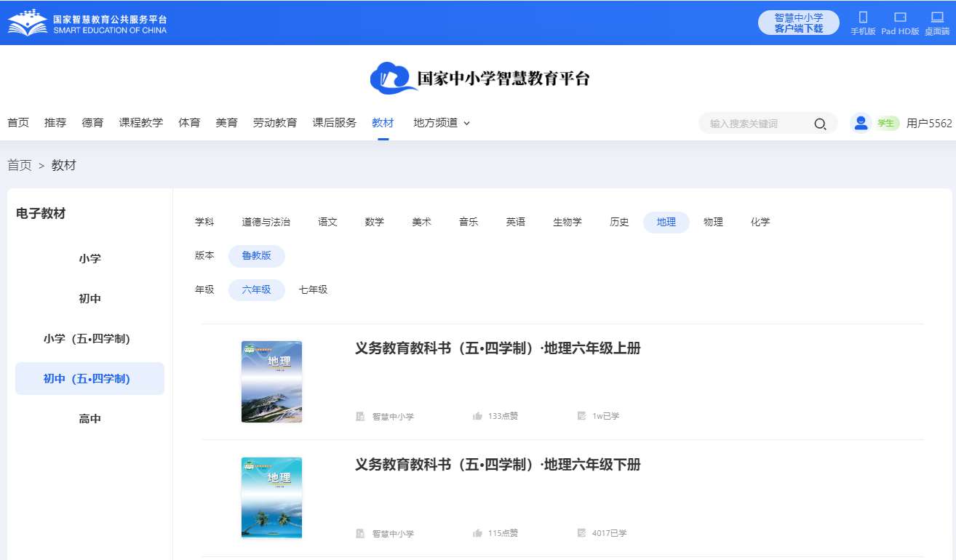Open title 义务教育教科书·地理六年级上册

[x=498, y=348]
